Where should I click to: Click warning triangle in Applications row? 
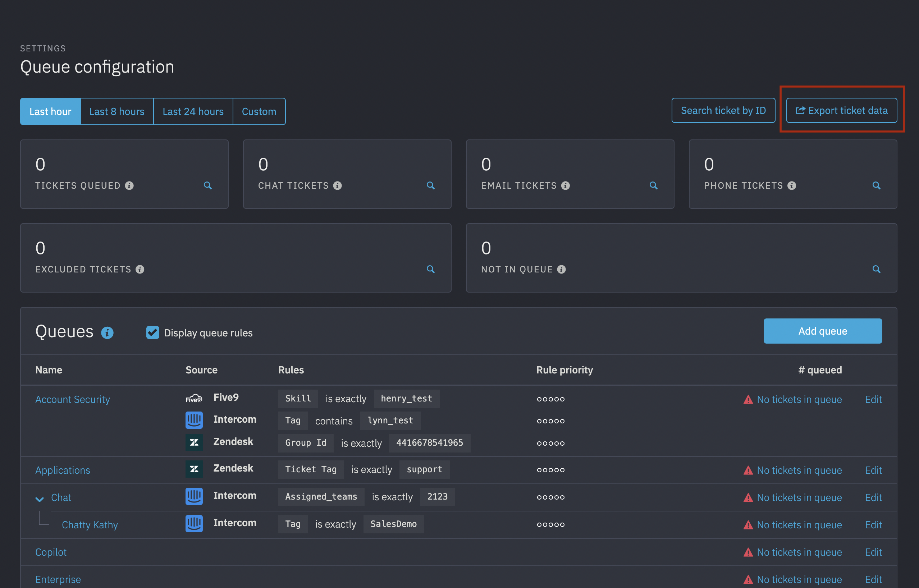748,470
